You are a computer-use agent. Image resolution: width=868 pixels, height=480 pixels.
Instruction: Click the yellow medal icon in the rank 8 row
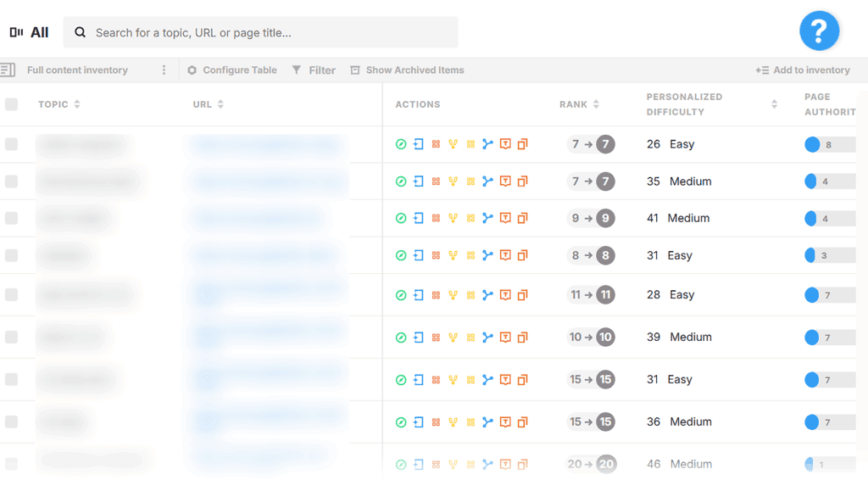[x=453, y=255]
